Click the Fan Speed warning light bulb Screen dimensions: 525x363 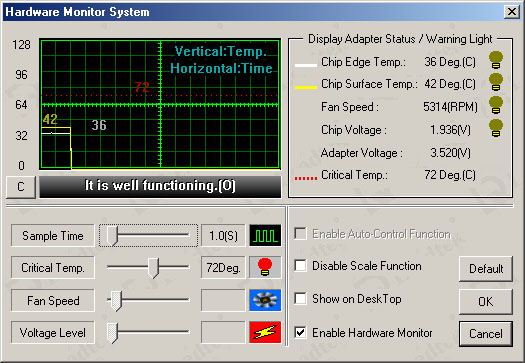tap(496, 105)
